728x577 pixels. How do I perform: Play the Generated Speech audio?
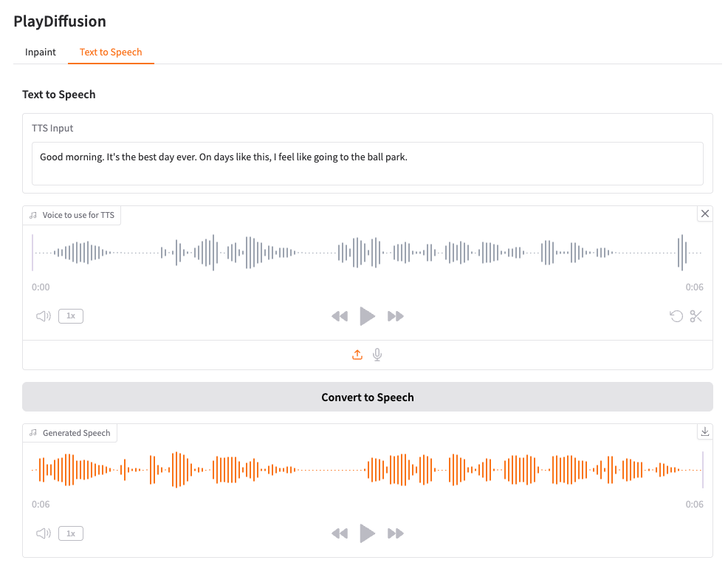(367, 533)
